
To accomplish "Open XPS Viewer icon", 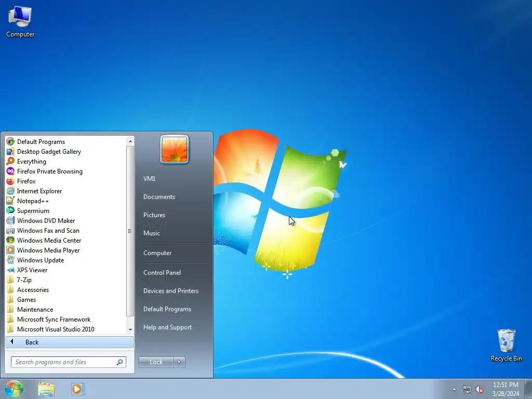I will (x=10, y=270).
